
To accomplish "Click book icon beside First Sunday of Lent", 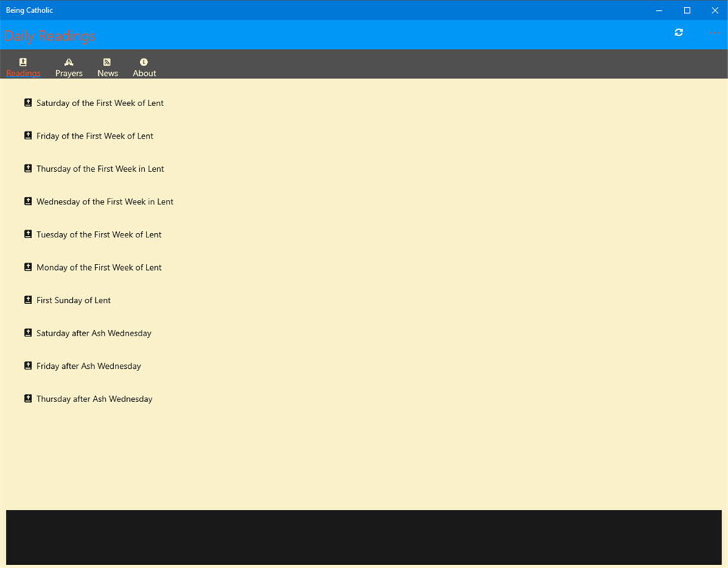I will click(27, 300).
